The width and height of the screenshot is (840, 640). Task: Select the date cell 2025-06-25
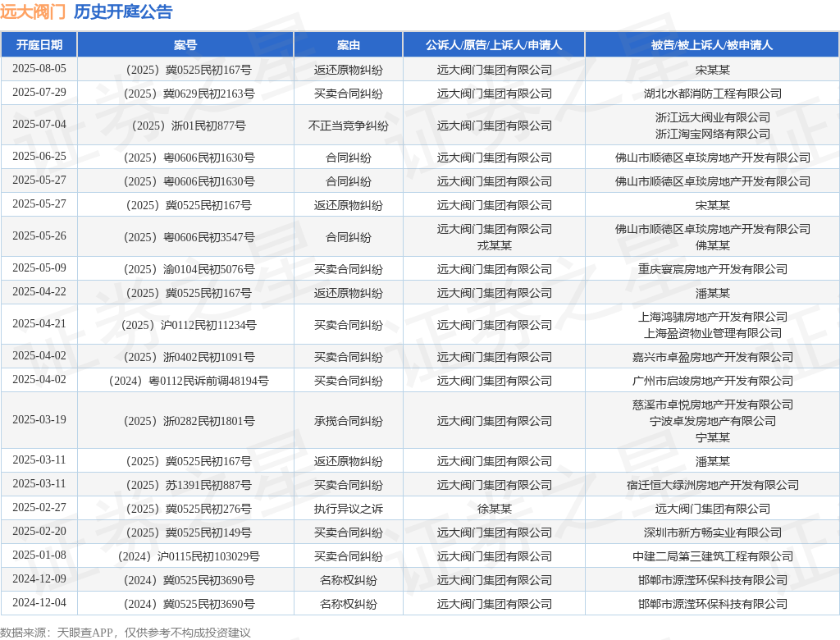point(39,157)
